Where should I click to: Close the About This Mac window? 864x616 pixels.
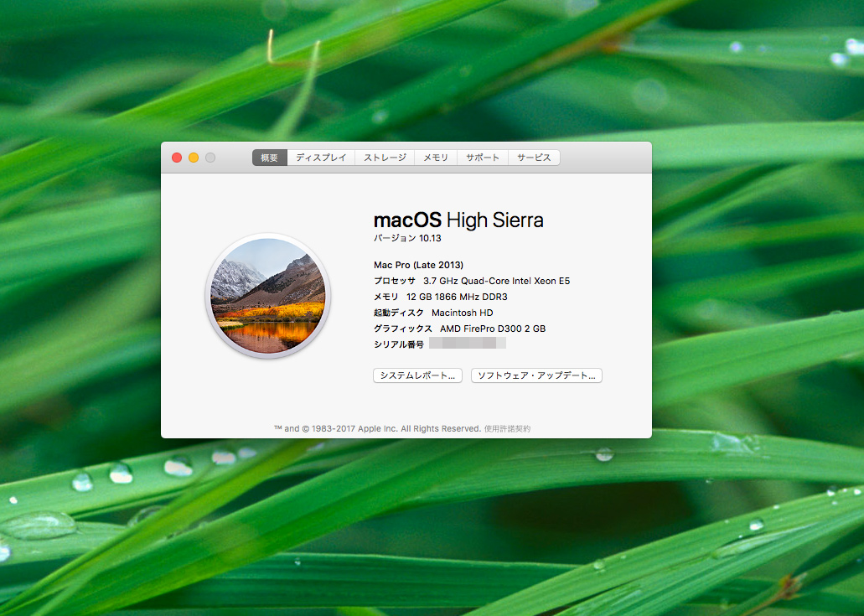177,158
